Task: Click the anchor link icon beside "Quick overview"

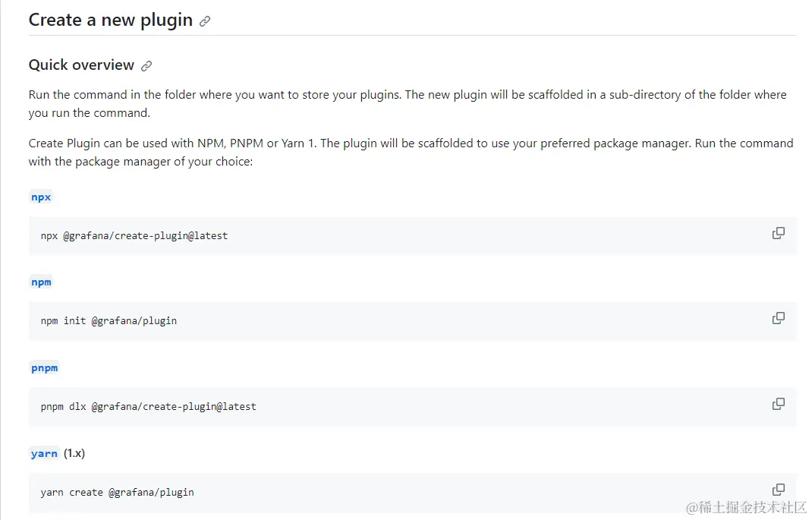Action: click(x=146, y=66)
